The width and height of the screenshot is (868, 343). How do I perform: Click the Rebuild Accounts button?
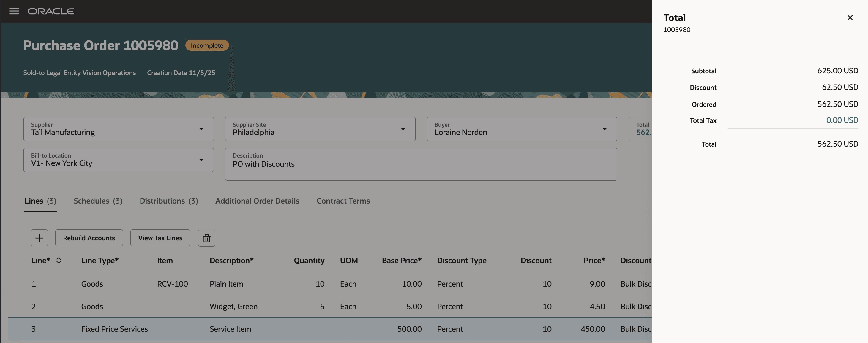tap(89, 238)
